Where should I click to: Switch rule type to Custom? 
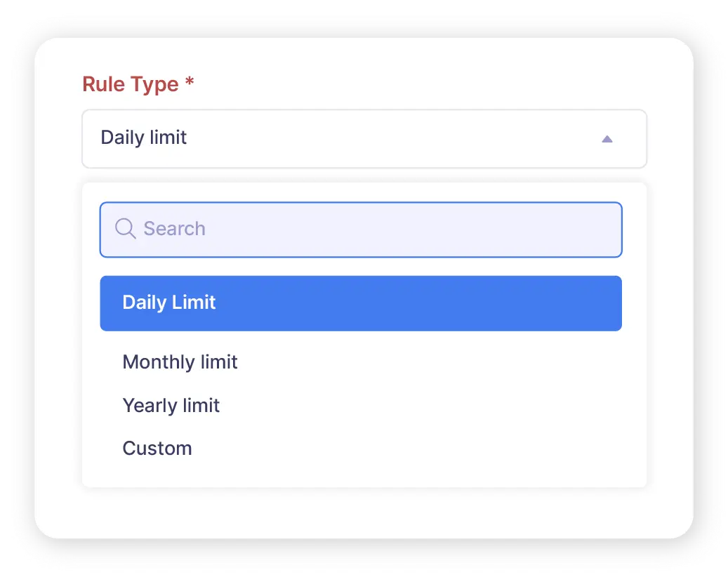[157, 449]
